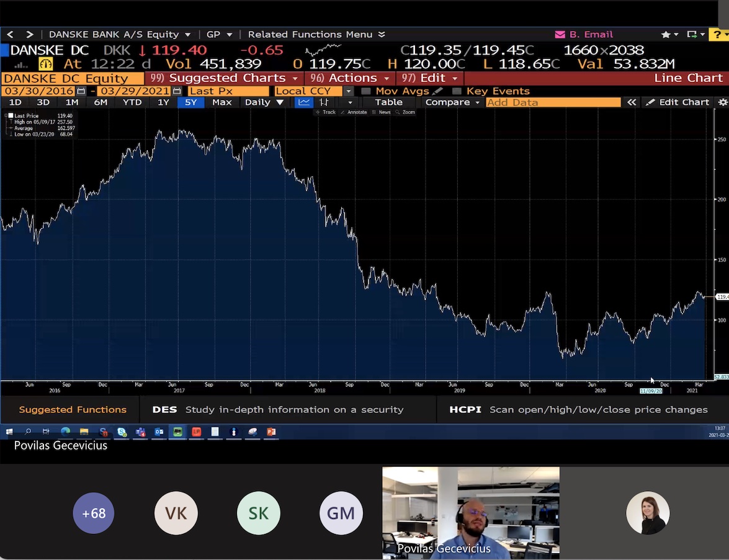Viewport: 729px width, 560px height.
Task: Toggle the Key Events checkbox
Action: point(457,91)
